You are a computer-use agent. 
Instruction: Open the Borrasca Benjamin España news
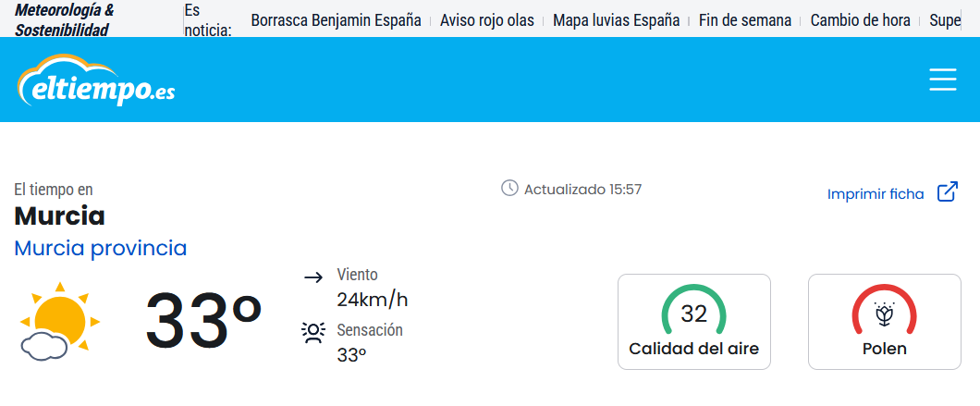(x=336, y=19)
